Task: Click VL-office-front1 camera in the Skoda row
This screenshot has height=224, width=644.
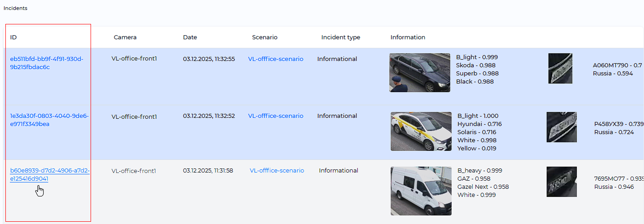Action: click(x=134, y=58)
